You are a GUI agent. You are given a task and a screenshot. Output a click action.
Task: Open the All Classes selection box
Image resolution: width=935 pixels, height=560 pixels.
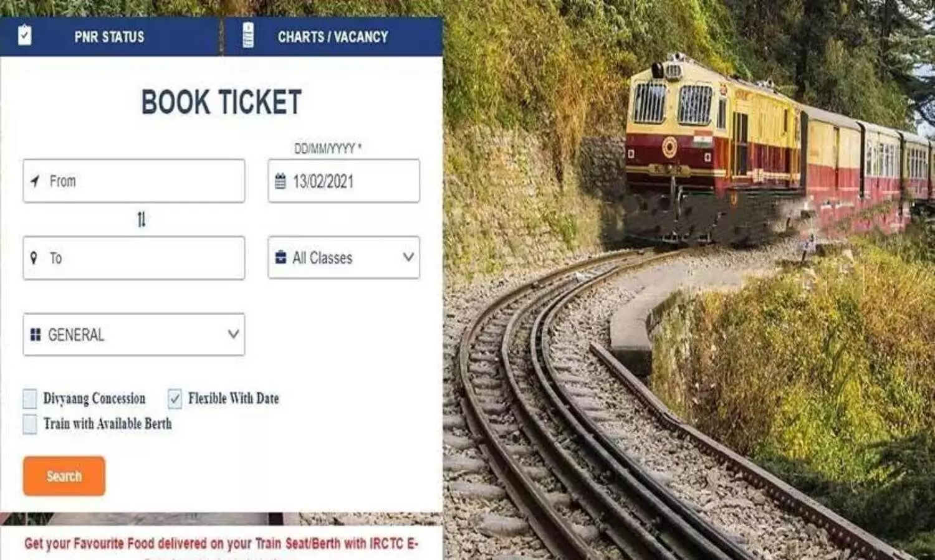click(344, 257)
